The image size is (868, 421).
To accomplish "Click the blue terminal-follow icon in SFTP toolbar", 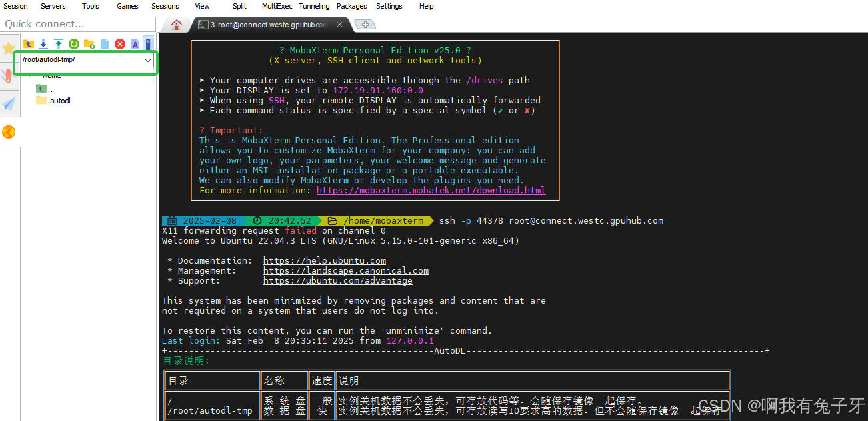I will (149, 43).
